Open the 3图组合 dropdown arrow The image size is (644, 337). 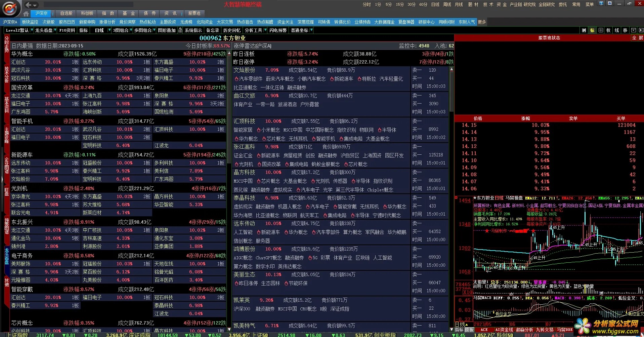[131, 30]
